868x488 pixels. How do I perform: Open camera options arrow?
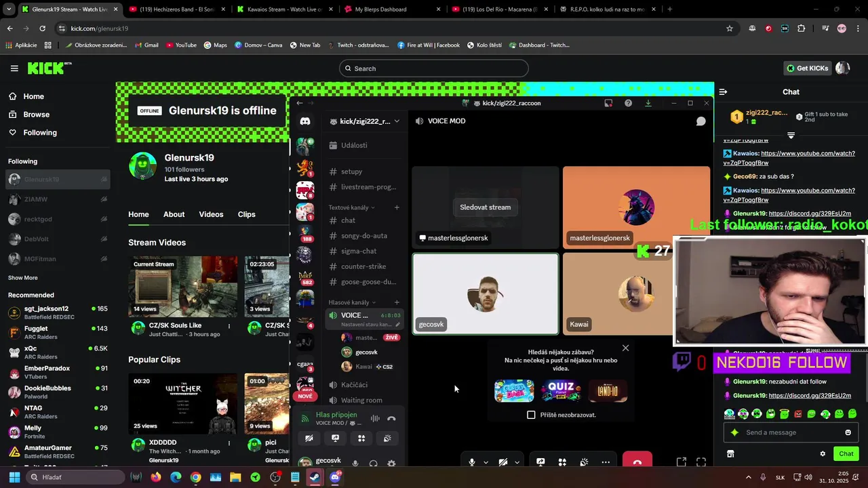[x=517, y=462]
